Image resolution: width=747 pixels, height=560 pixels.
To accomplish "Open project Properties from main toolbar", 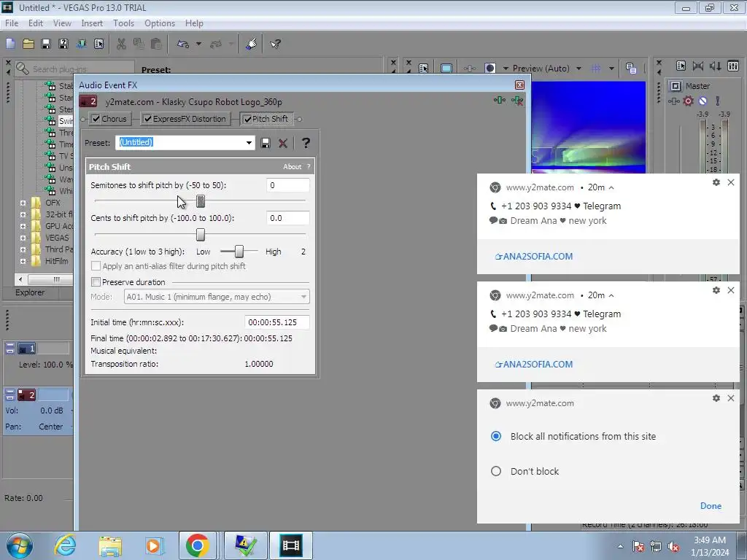I will (98, 44).
